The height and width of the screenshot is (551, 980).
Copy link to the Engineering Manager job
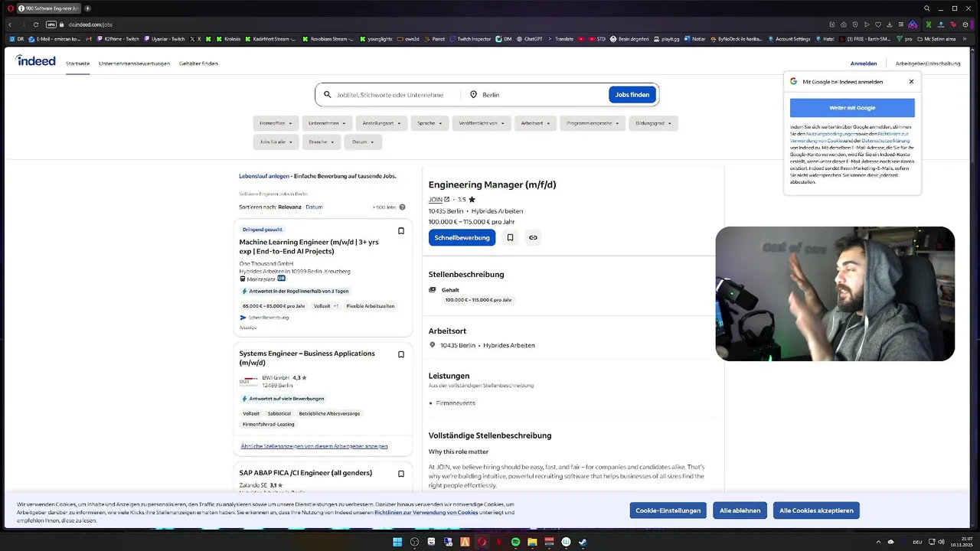pyautogui.click(x=533, y=238)
